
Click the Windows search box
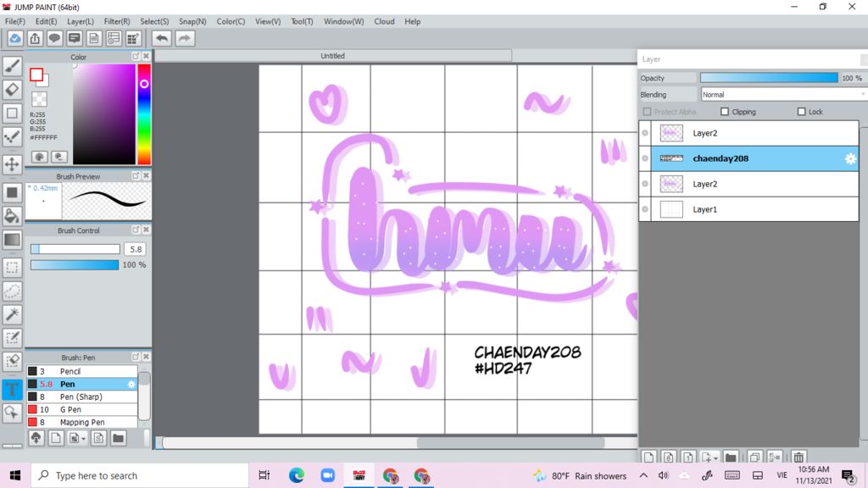(x=140, y=475)
